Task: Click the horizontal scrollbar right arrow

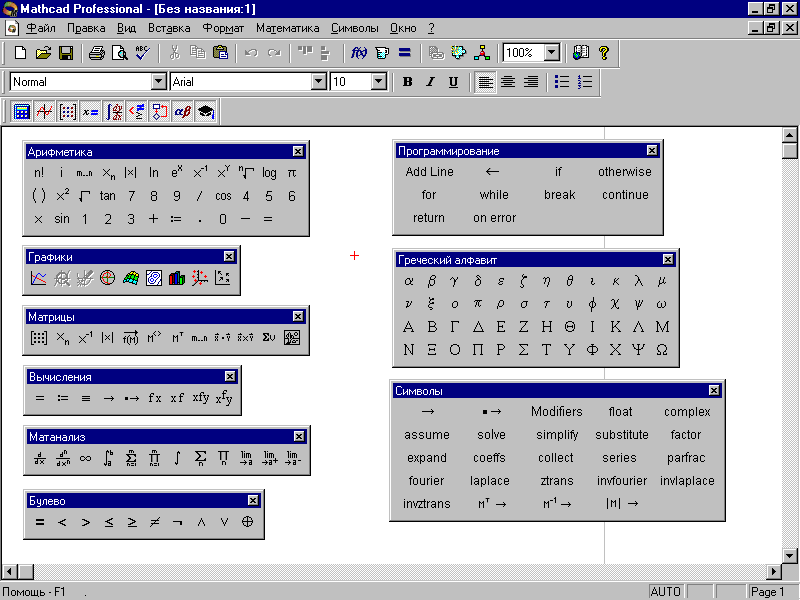Action: click(x=774, y=571)
